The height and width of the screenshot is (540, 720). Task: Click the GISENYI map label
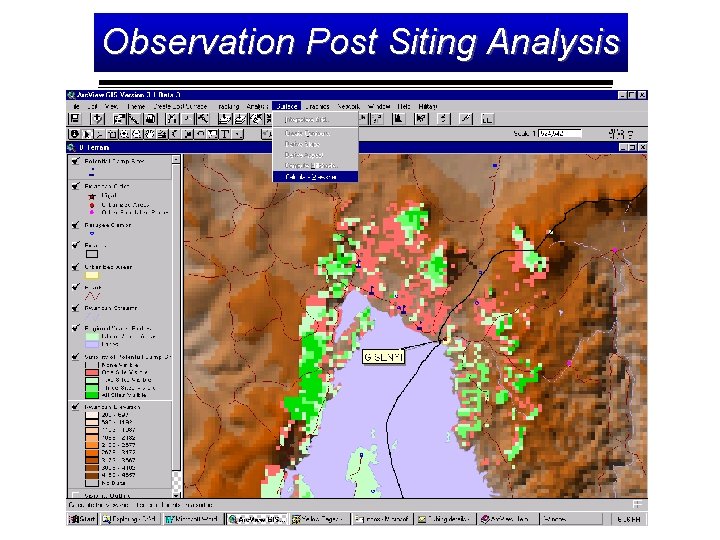pos(383,357)
